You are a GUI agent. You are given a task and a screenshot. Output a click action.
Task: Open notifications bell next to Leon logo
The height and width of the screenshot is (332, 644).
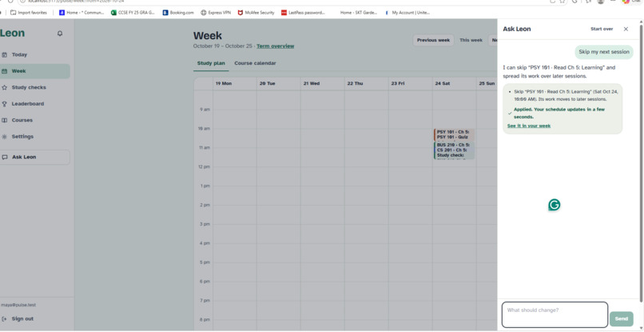coord(60,34)
